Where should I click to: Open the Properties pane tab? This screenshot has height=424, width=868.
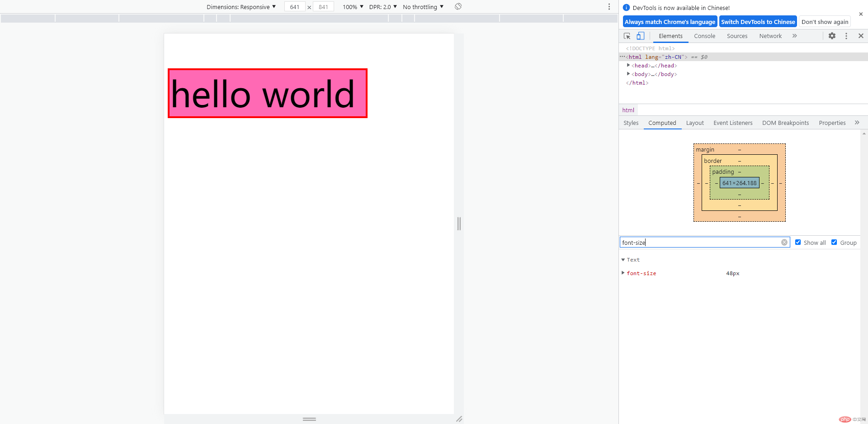click(x=832, y=123)
